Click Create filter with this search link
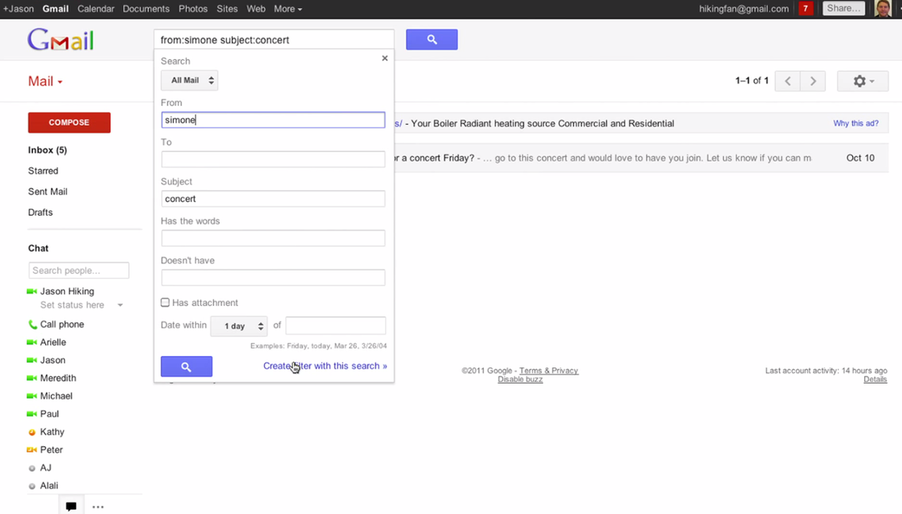902x514 pixels. click(x=325, y=366)
